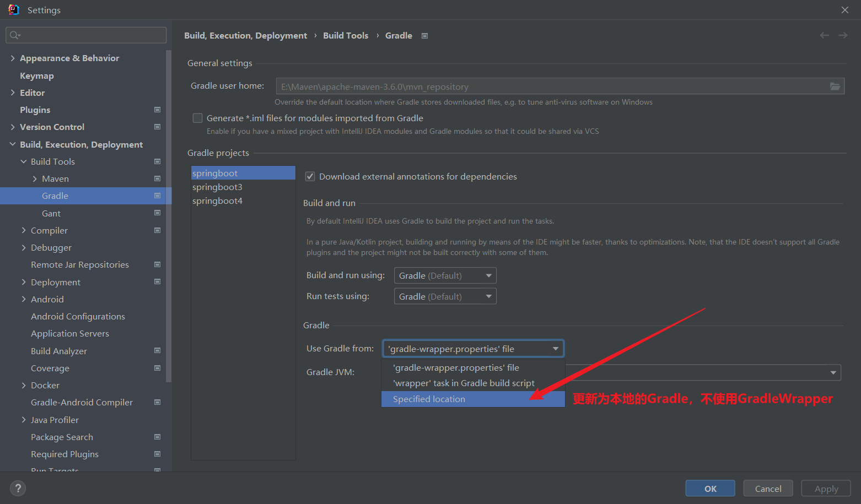Image resolution: width=861 pixels, height=504 pixels.
Task: Expand the Docker tree node
Action: [x=24, y=385]
